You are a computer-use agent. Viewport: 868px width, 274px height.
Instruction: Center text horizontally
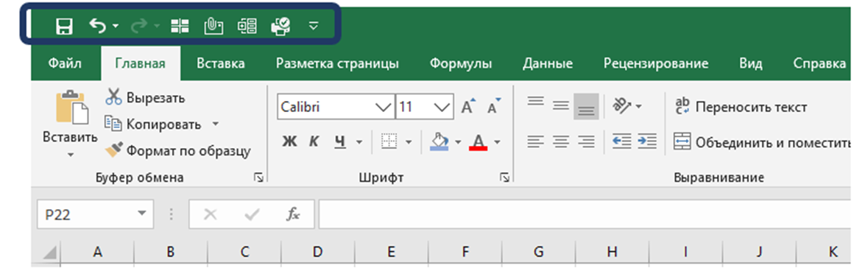[561, 141]
